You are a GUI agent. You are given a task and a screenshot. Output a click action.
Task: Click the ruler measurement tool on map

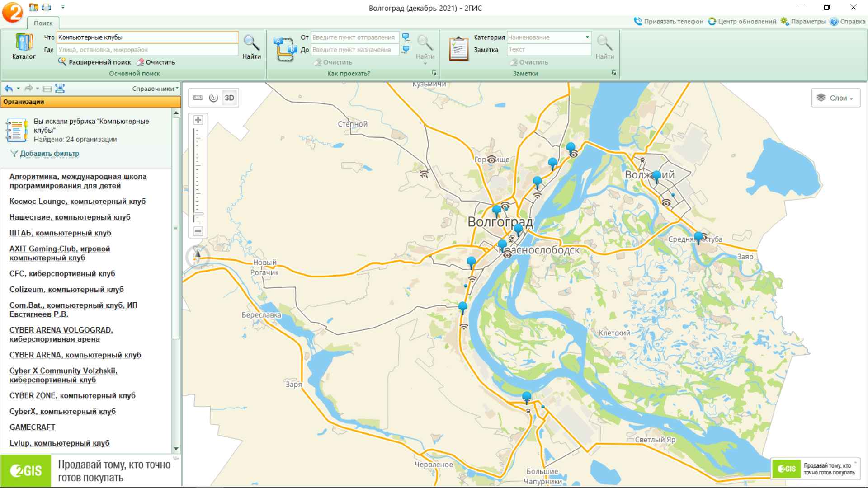pyautogui.click(x=198, y=98)
